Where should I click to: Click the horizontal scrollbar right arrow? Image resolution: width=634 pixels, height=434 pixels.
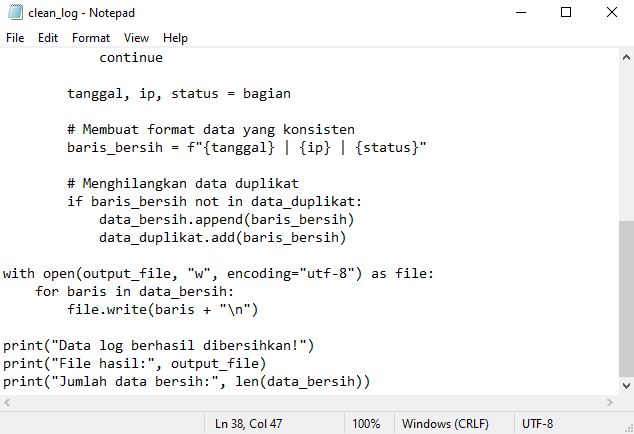(x=610, y=402)
